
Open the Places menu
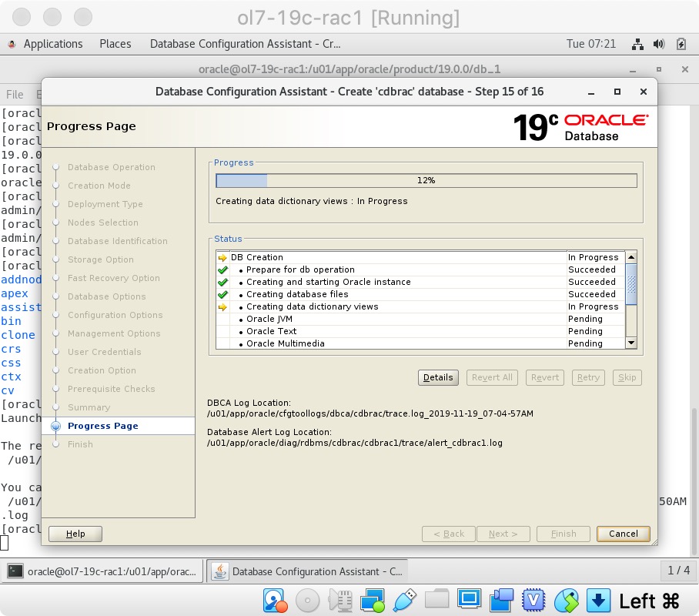(x=115, y=44)
